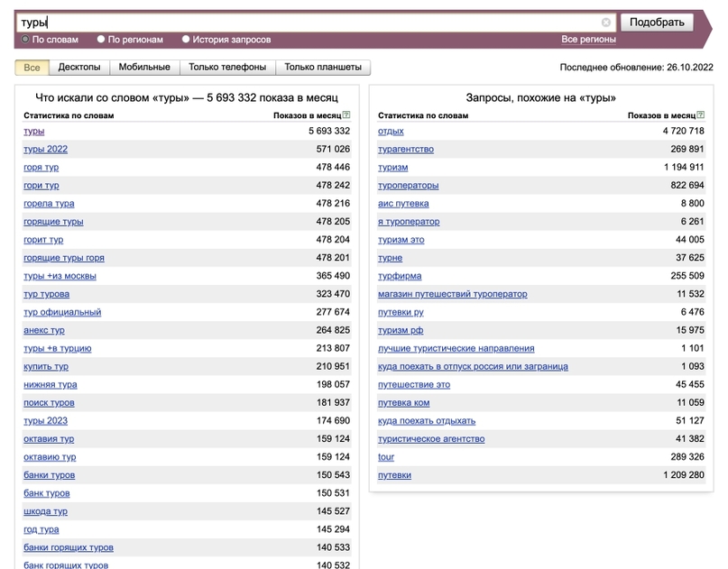
Task: Open the 'шкода тур' keyword link
Action: point(45,511)
